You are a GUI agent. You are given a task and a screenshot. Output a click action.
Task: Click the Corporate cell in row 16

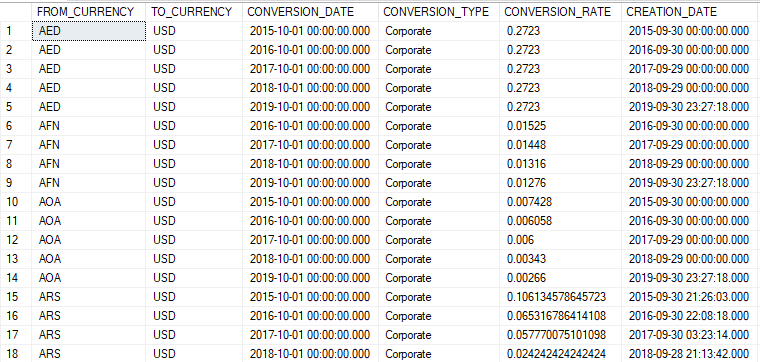(x=439, y=316)
